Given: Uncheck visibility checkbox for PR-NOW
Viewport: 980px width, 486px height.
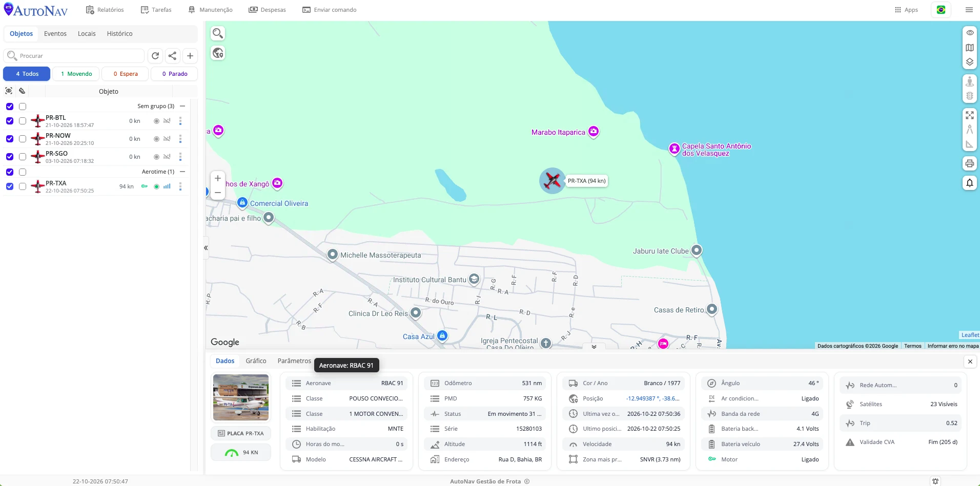Looking at the screenshot, I should pos(10,139).
